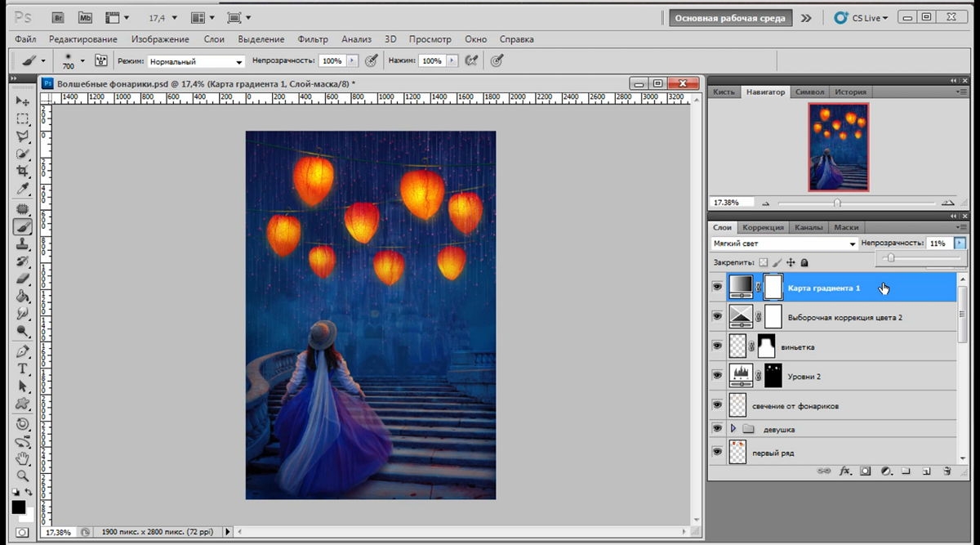Select the Brush tool in the toolbox

pos(23,227)
